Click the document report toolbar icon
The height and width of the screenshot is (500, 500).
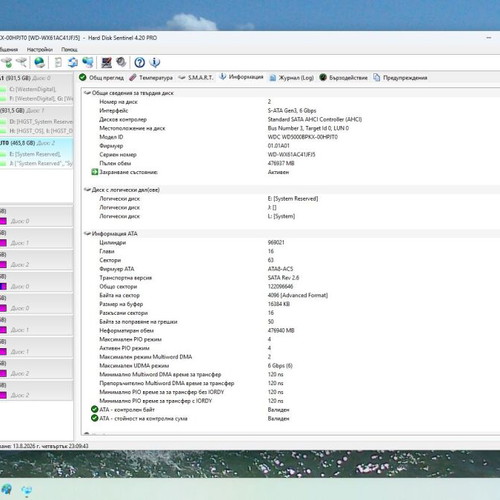tap(58, 62)
